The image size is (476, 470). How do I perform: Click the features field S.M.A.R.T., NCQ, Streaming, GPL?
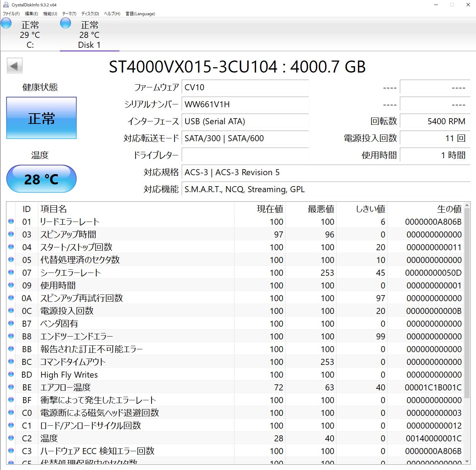click(326, 189)
